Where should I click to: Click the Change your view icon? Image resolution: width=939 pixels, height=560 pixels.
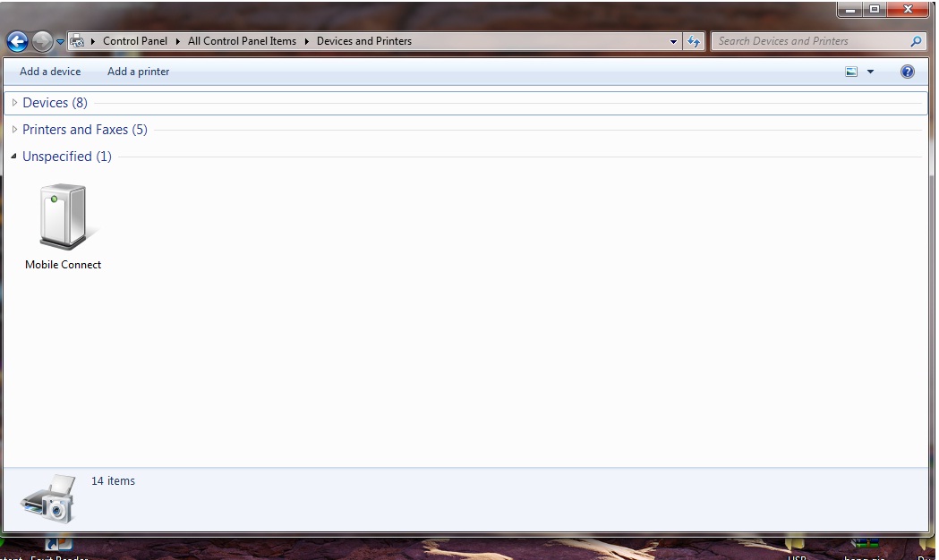(851, 72)
